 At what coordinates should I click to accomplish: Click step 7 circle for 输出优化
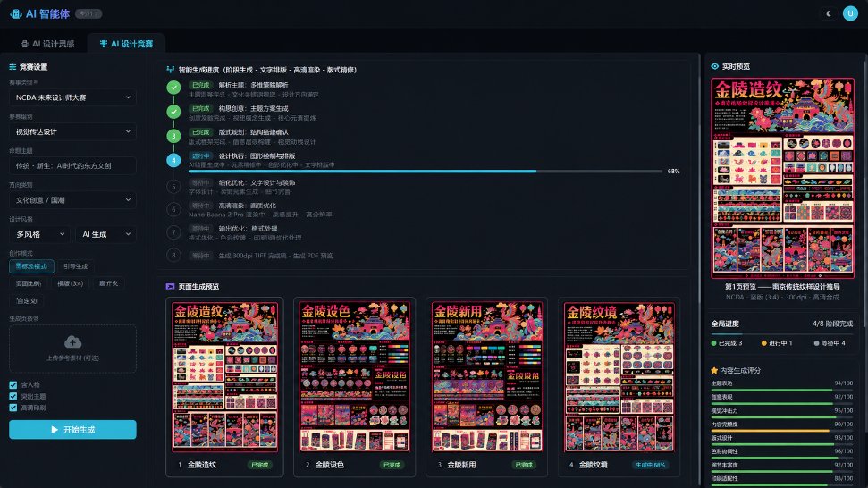[x=173, y=232]
